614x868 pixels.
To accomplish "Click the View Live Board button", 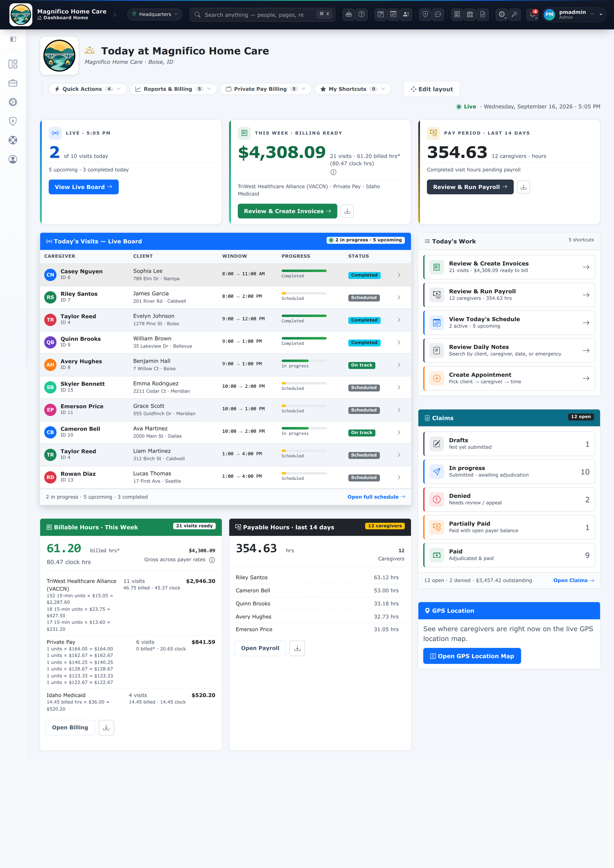I will (84, 187).
